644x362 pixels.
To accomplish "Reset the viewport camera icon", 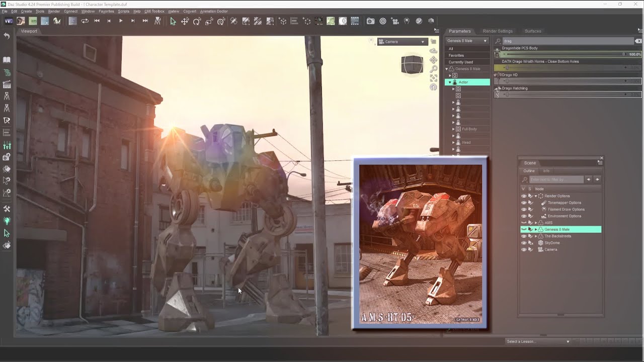I will pos(433,87).
